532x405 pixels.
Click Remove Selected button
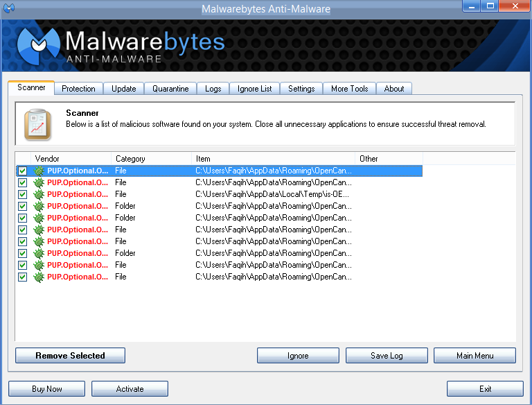pos(70,355)
